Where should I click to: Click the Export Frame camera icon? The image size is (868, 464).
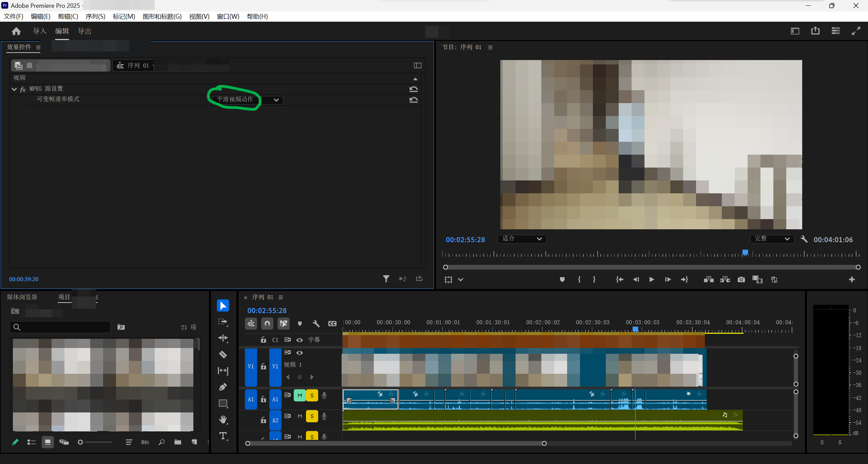click(741, 279)
